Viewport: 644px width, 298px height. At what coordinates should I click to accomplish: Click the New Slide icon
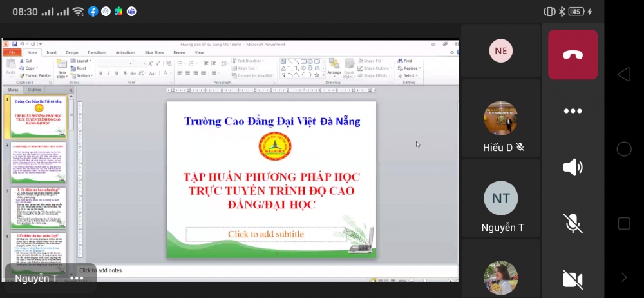click(x=61, y=66)
